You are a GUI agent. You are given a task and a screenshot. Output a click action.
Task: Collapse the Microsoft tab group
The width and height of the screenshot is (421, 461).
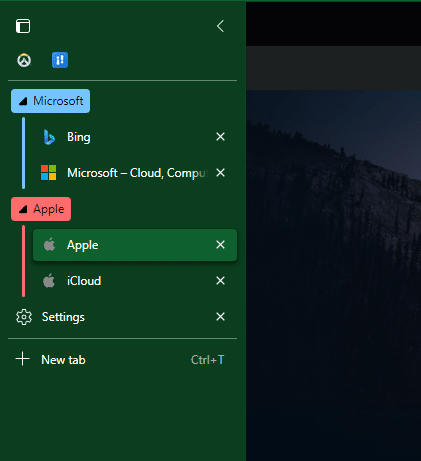click(50, 101)
